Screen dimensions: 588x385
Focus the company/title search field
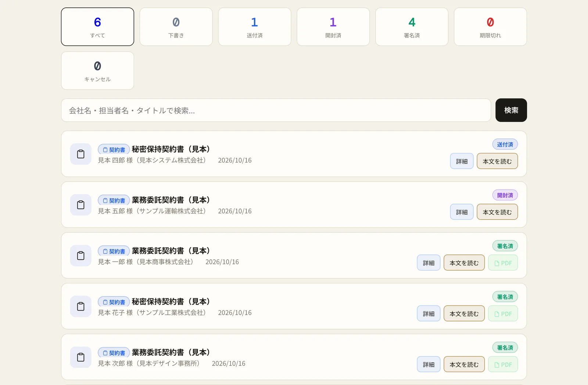click(x=276, y=110)
